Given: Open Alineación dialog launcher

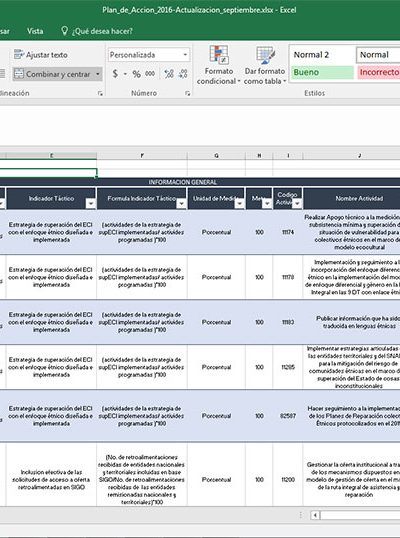Looking at the screenshot, I should coord(100,93).
